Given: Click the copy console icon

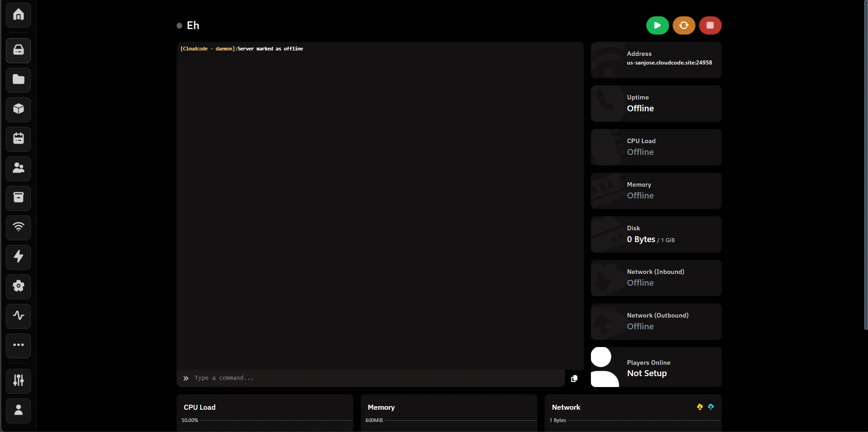Looking at the screenshot, I should point(574,378).
